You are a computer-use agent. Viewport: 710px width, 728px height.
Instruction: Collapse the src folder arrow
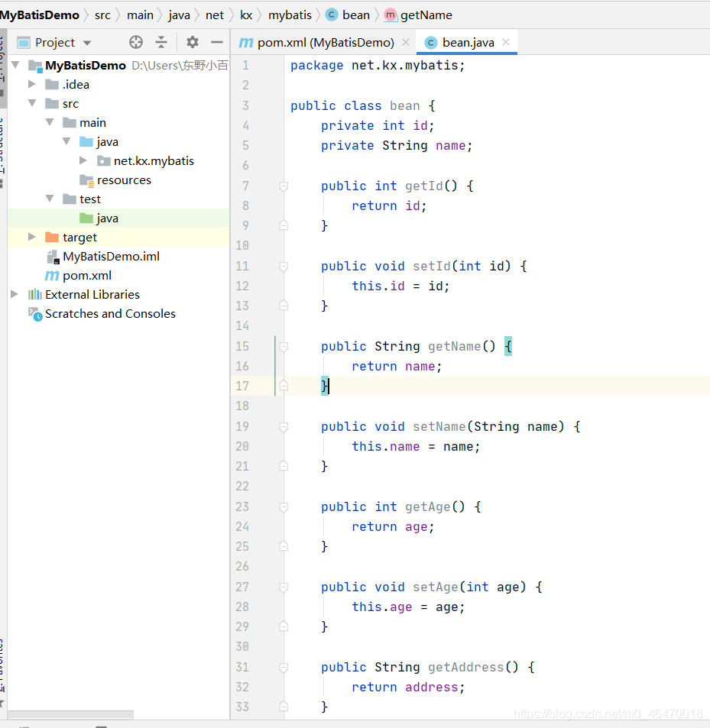pos(32,103)
